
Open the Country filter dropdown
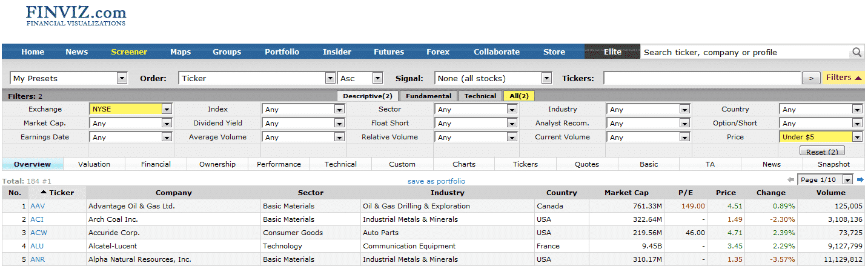[x=821, y=110]
